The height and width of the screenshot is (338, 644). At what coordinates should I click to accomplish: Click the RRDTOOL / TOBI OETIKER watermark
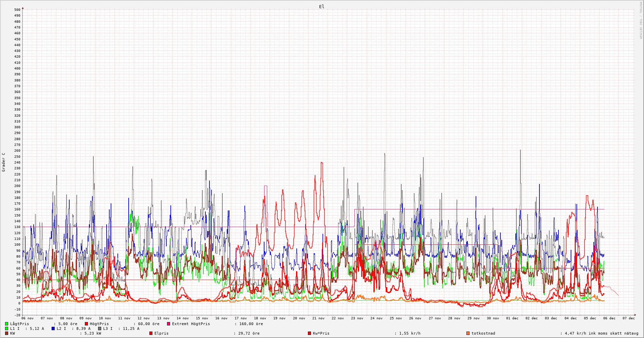pyautogui.click(x=641, y=20)
